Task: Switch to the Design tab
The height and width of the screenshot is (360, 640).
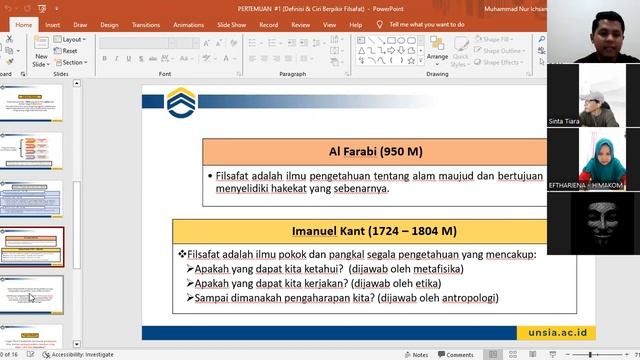Action: coord(109,25)
